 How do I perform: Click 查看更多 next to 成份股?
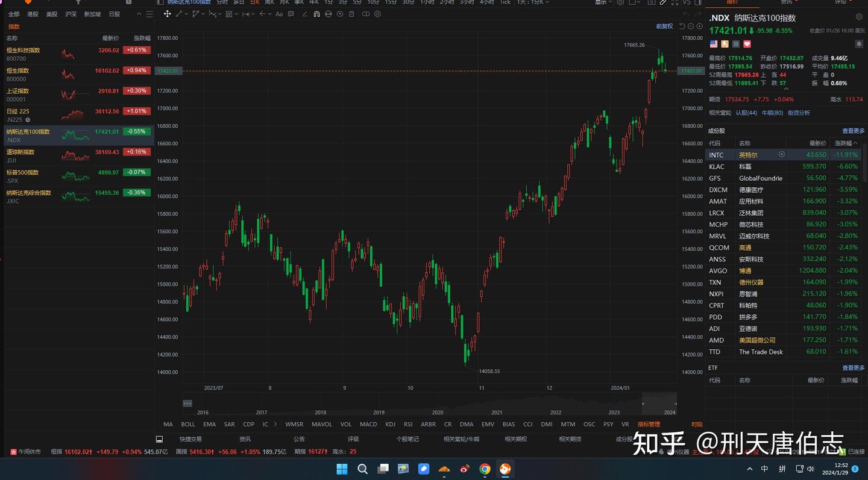coord(853,130)
